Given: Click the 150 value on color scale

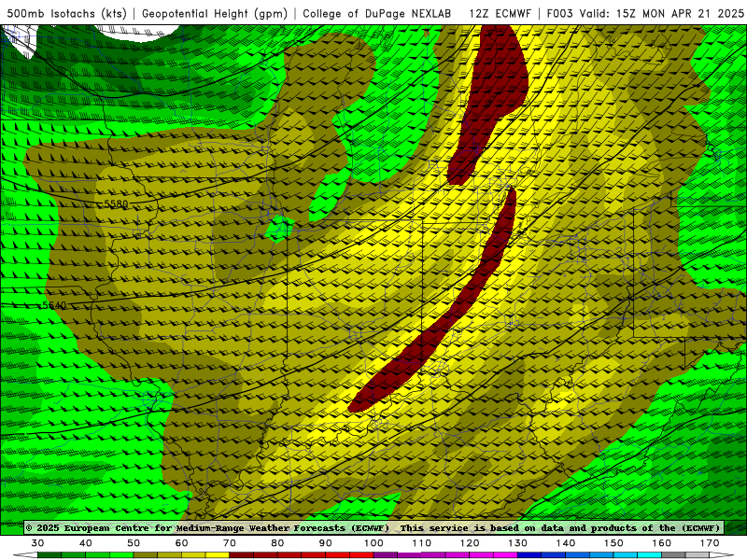Looking at the screenshot, I should (x=614, y=543).
